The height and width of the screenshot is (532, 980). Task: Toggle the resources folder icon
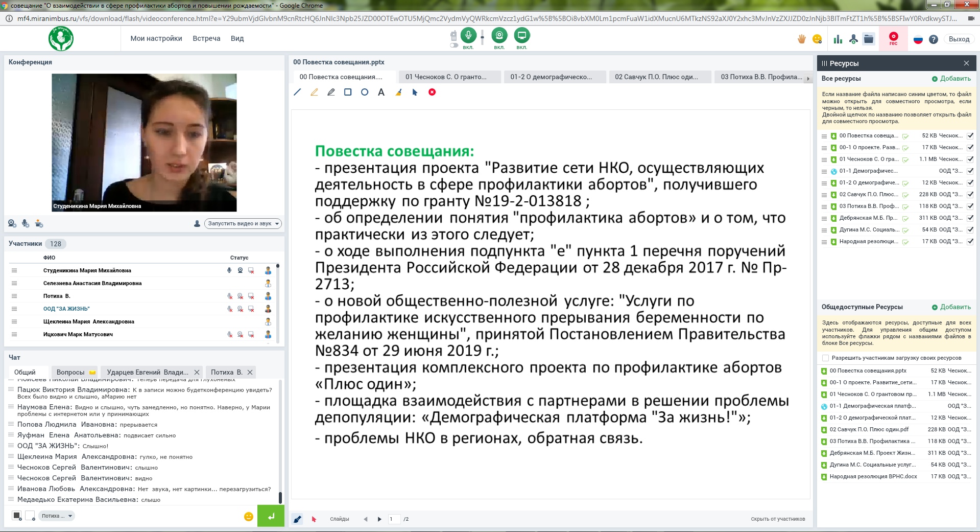point(869,39)
